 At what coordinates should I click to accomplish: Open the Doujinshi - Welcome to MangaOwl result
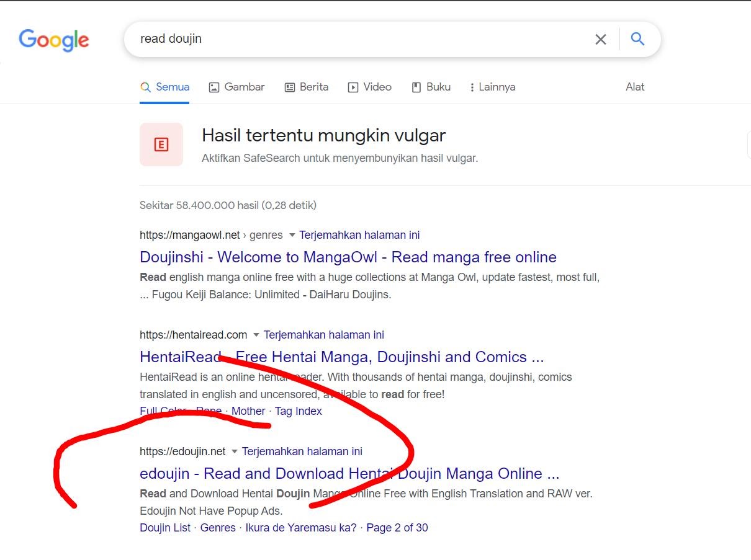(348, 257)
